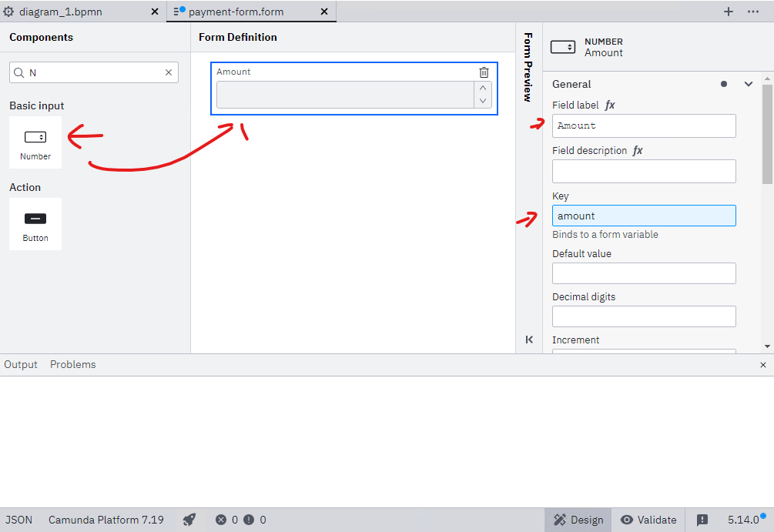774x532 pixels.
Task: Edit the Key input containing amount
Action: click(644, 216)
